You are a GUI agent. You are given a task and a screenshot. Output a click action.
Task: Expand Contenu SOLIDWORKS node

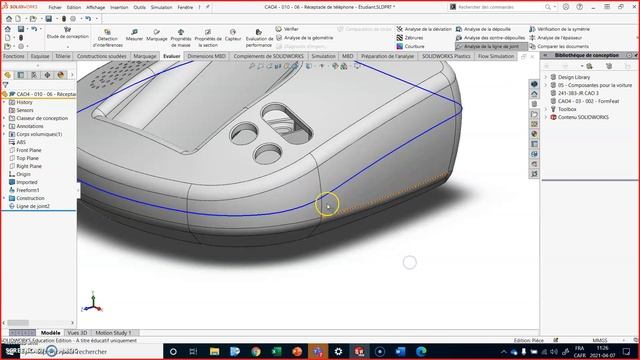546,117
